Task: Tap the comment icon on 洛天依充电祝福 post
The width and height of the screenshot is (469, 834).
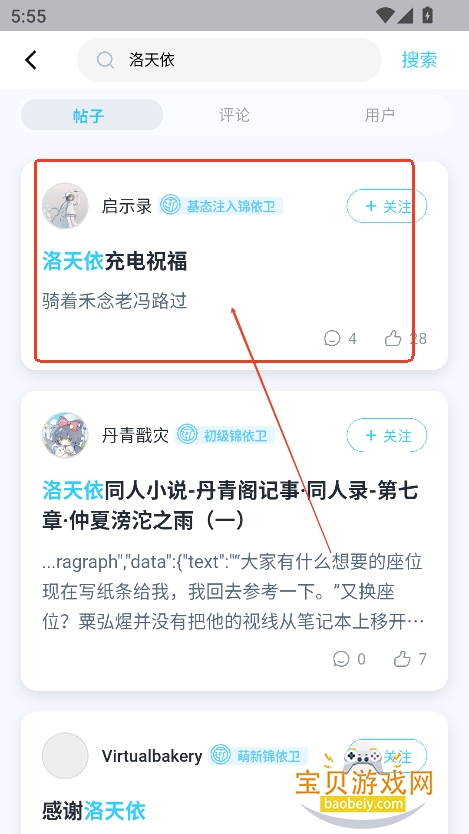Action: tap(332, 338)
